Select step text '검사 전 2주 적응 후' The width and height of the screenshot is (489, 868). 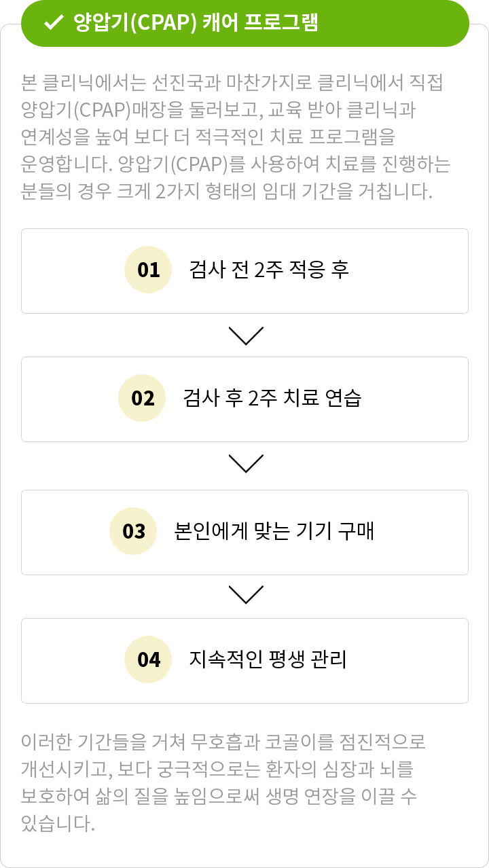pos(269,270)
